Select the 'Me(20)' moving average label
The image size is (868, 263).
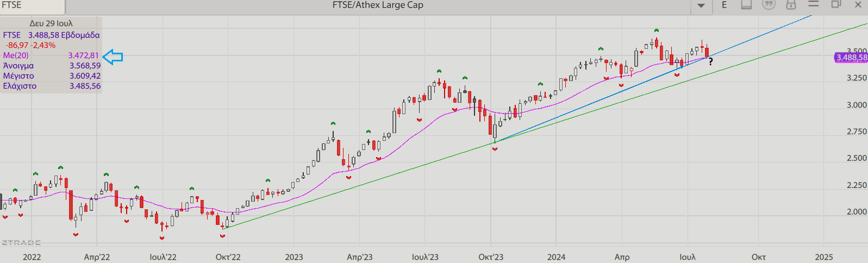pos(16,55)
